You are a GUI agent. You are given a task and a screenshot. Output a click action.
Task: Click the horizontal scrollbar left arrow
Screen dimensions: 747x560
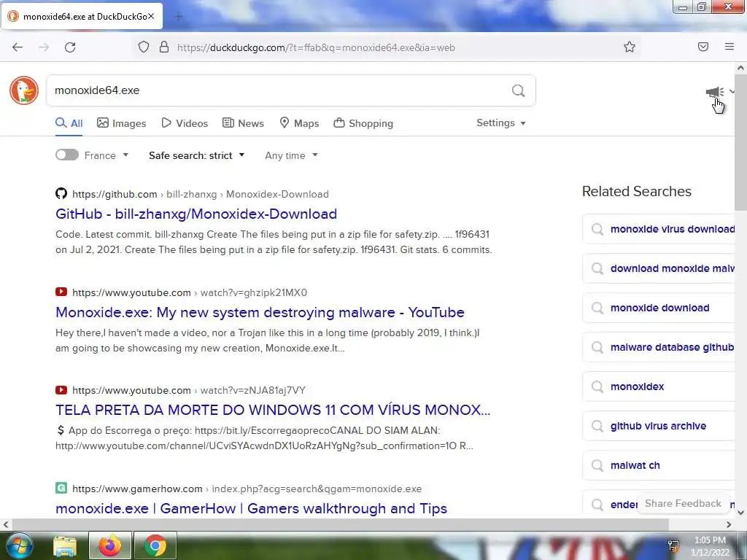click(x=6, y=524)
